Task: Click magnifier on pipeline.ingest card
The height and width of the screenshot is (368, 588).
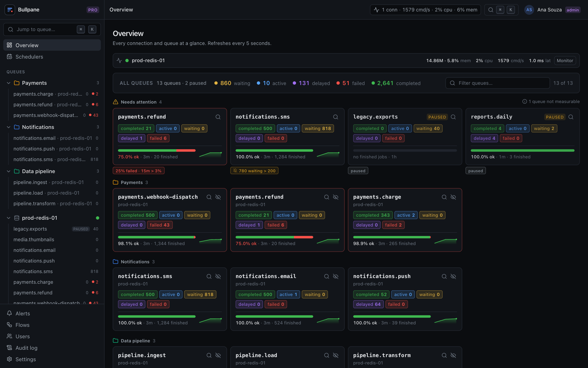Action: 209,355
